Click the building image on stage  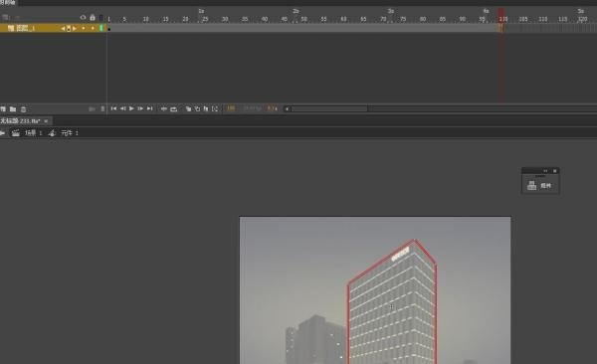click(375, 290)
